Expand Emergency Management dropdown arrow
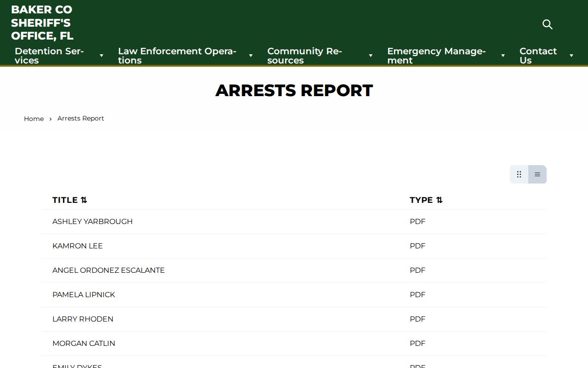The height and width of the screenshot is (368, 588). coord(503,56)
